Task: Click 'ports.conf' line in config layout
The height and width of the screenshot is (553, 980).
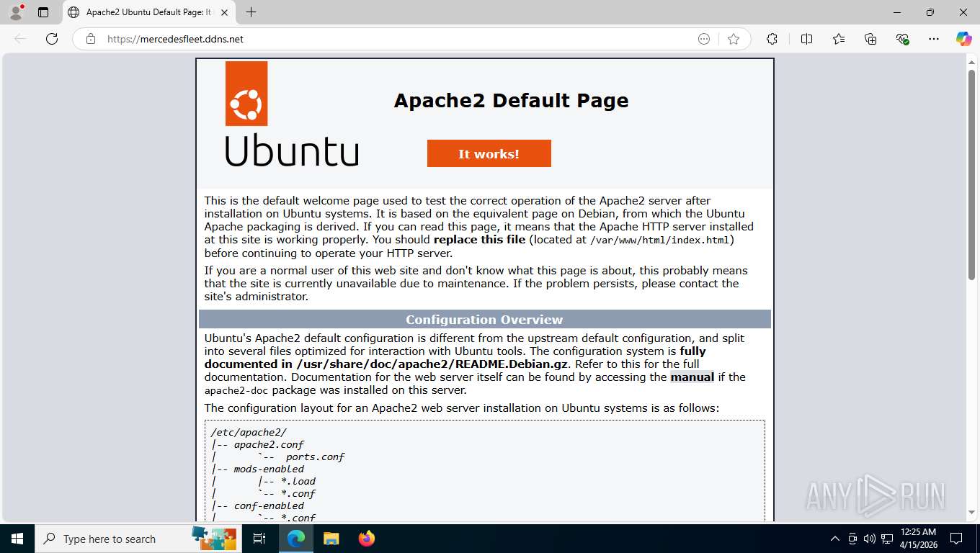Action: click(315, 457)
